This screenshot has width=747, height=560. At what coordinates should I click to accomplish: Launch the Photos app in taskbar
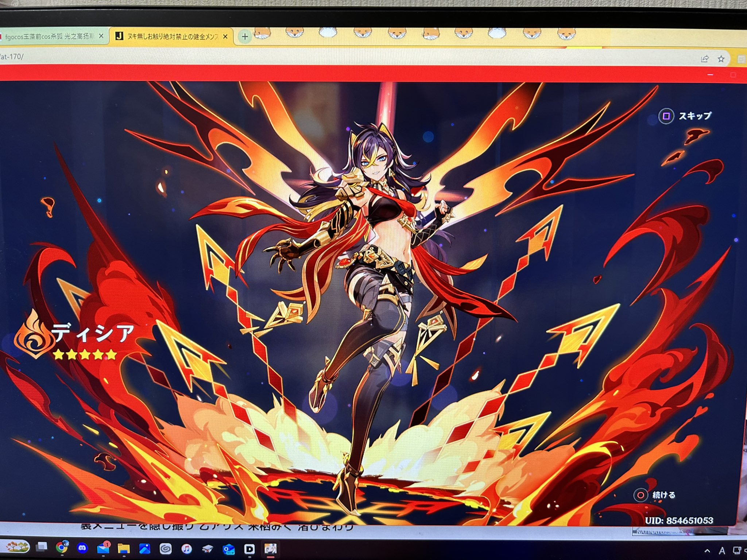[145, 548]
